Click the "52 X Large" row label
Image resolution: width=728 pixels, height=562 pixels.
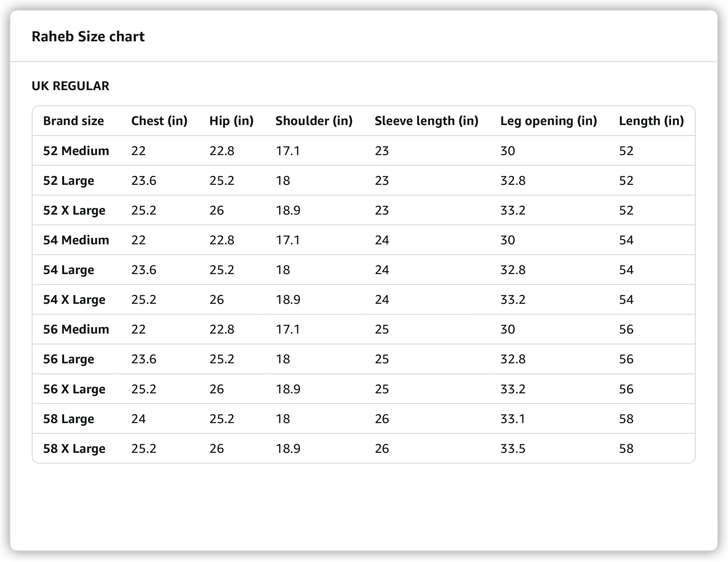74,211
